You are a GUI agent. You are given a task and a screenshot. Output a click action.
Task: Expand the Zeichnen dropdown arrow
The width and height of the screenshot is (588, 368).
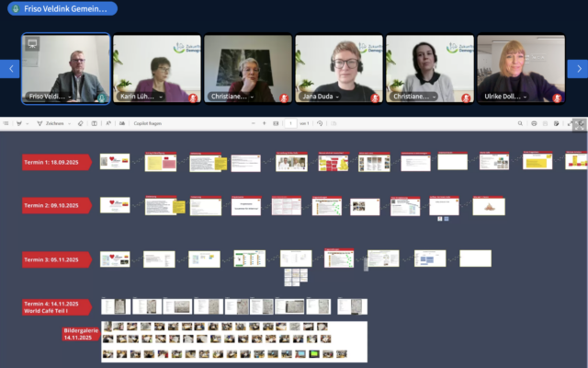point(67,123)
